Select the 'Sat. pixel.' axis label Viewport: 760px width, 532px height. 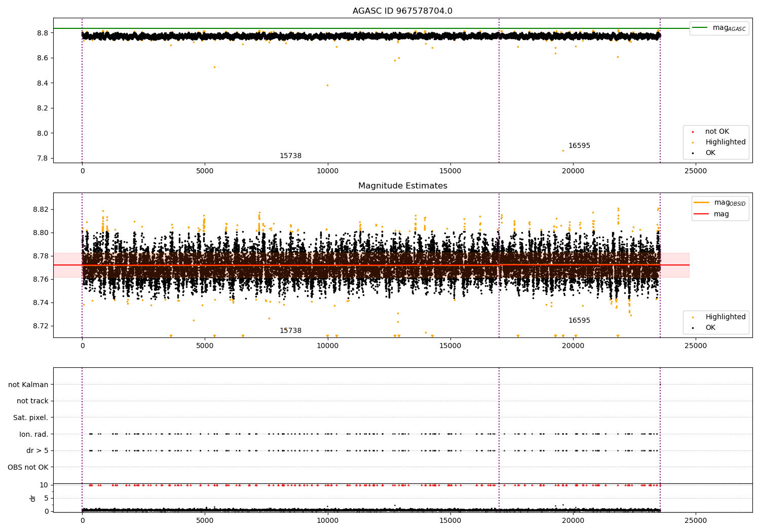pyautogui.click(x=30, y=417)
